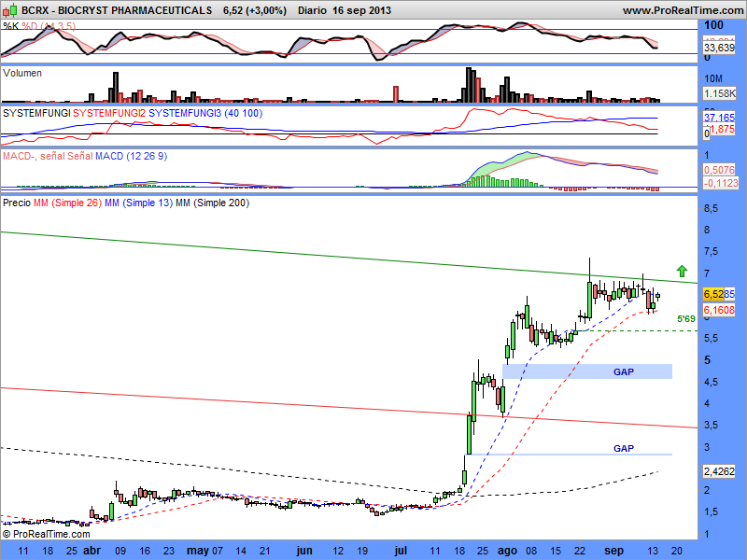Select the BCRX - BIOCRYST PHARMACEUTICALS title
747x560 pixels.
[117, 10]
